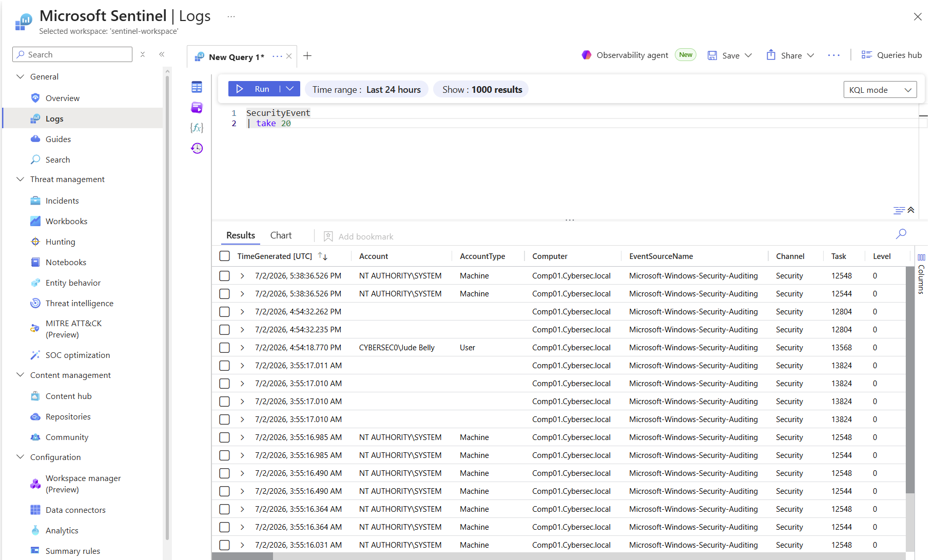This screenshot has height=560, width=934.
Task: Switch to the Results tab
Action: click(x=241, y=235)
